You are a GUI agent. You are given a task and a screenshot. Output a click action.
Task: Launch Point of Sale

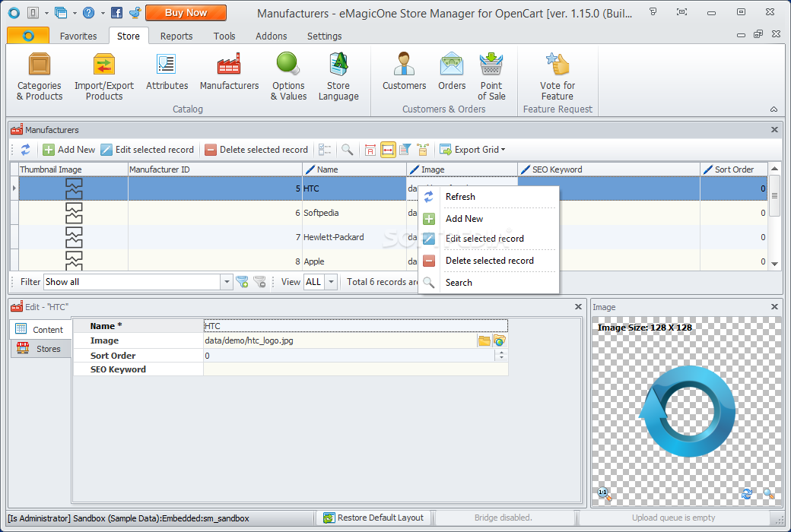tap(491, 77)
